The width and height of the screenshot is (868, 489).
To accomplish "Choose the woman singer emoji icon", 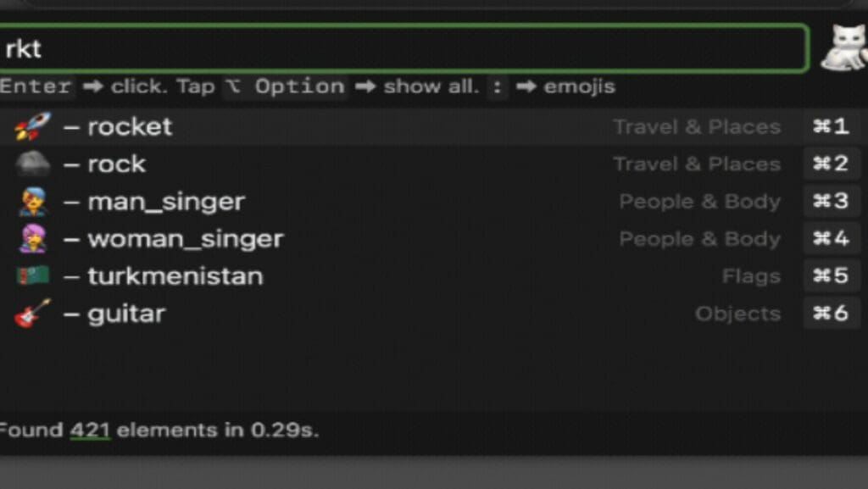I will (33, 239).
